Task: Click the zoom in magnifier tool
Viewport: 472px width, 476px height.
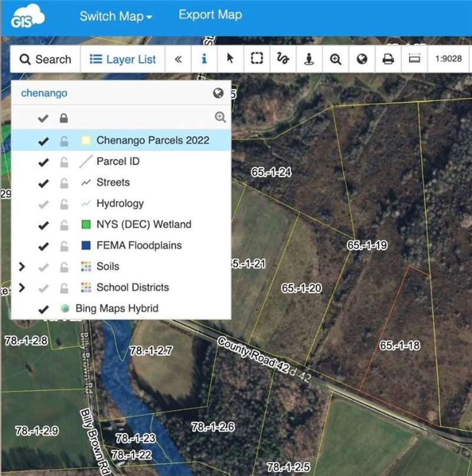Action: [336, 59]
